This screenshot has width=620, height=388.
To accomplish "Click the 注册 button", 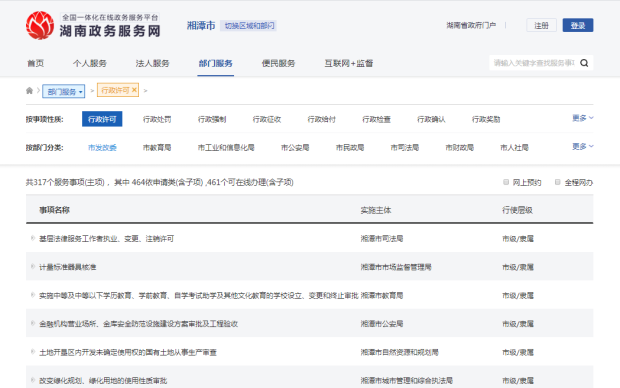I will [541, 25].
